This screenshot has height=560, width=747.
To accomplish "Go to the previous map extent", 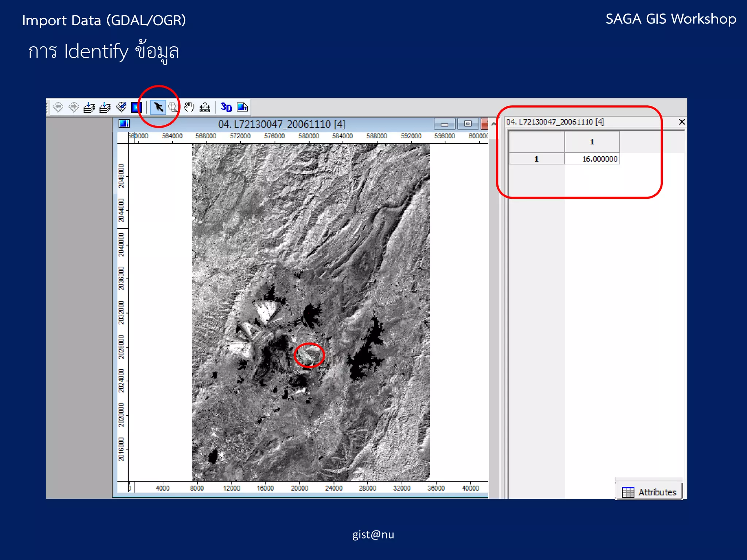I will 58,108.
